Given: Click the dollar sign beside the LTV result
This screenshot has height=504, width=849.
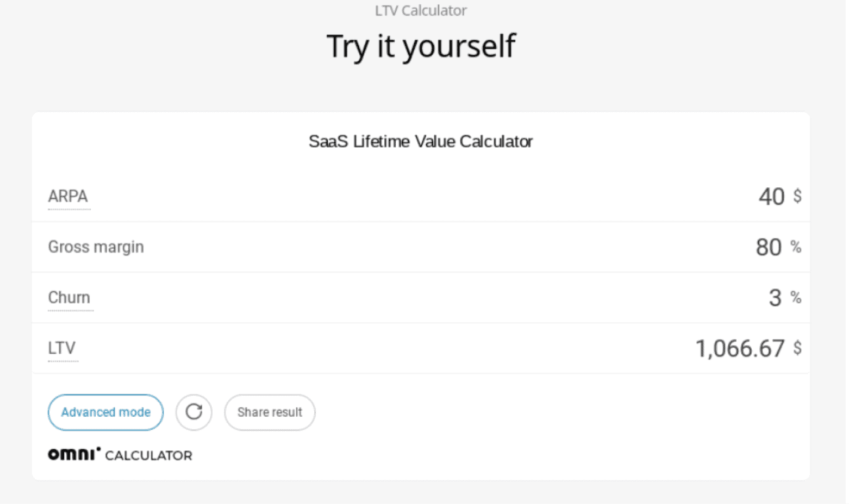Looking at the screenshot, I should click(798, 348).
